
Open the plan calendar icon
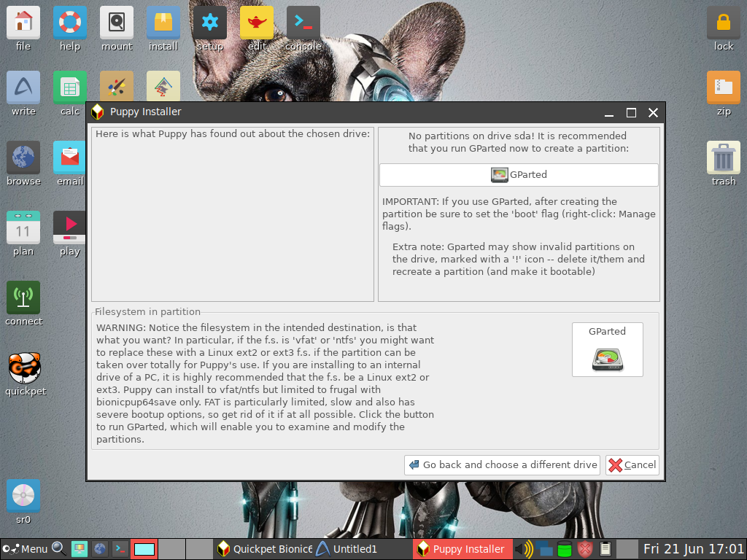click(x=23, y=227)
